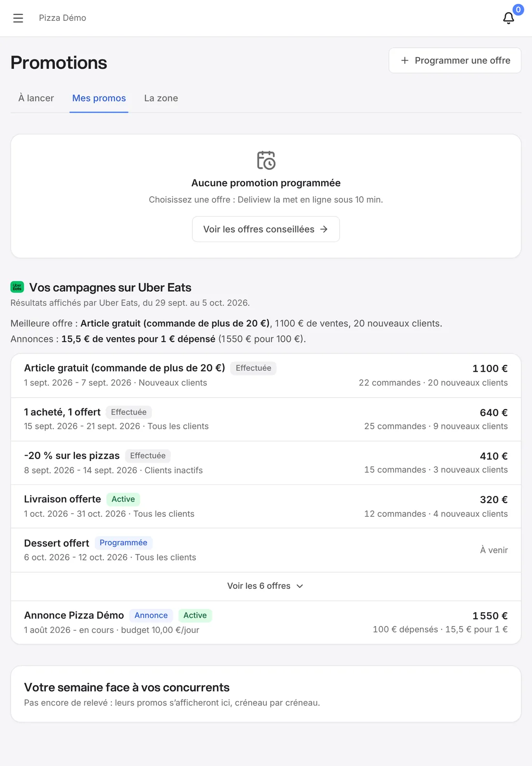The image size is (532, 766).
Task: Click the 1 550 € ad sales amount
Action: [490, 616]
